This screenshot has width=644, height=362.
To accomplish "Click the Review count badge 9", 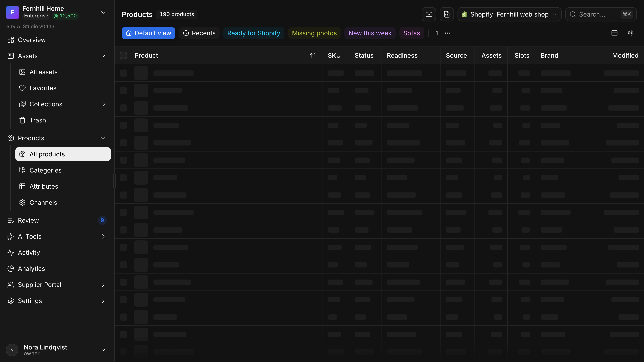I will (102, 220).
